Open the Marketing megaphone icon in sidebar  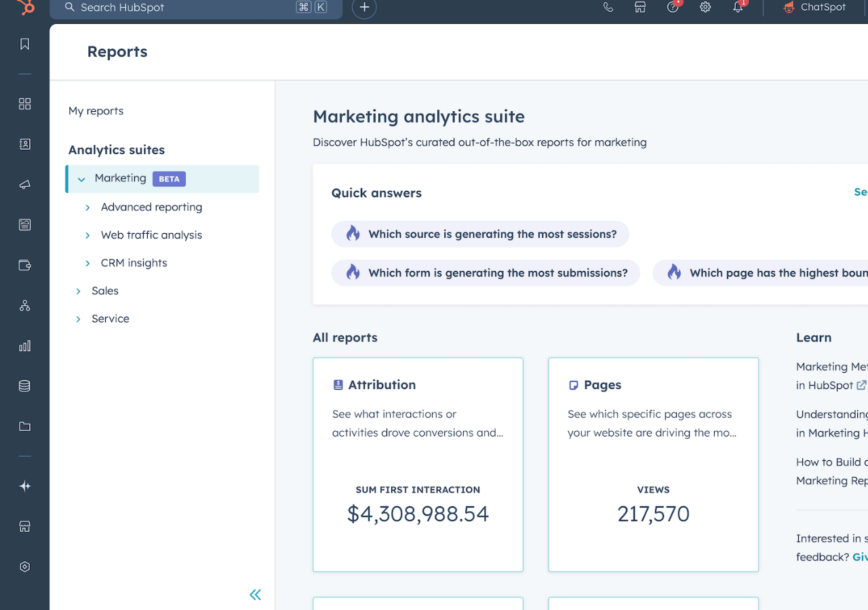[25, 184]
